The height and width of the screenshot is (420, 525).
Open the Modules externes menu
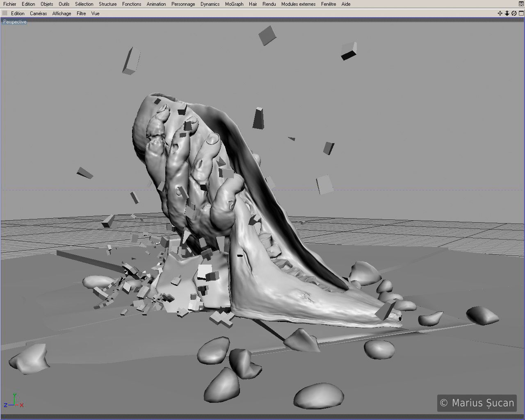(x=298, y=4)
